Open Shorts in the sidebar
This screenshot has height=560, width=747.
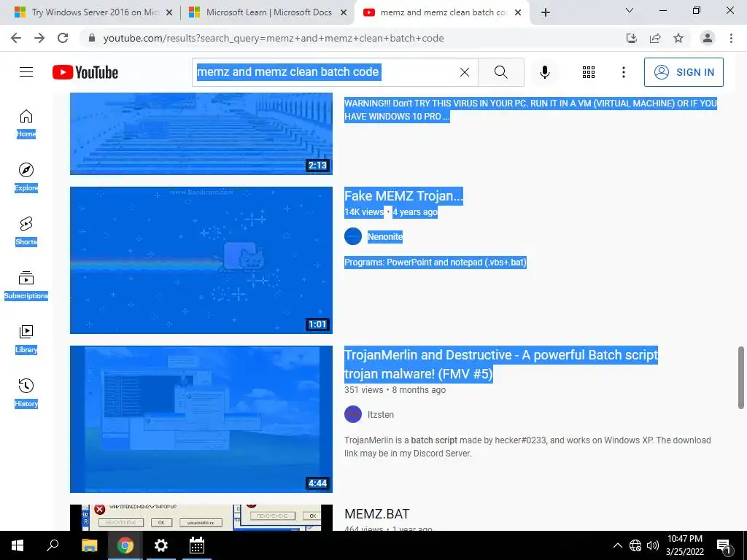point(26,231)
